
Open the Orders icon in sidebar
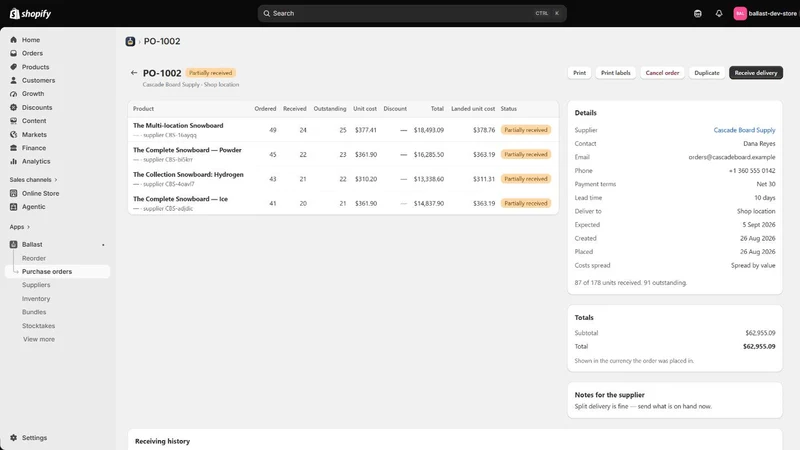[13, 53]
